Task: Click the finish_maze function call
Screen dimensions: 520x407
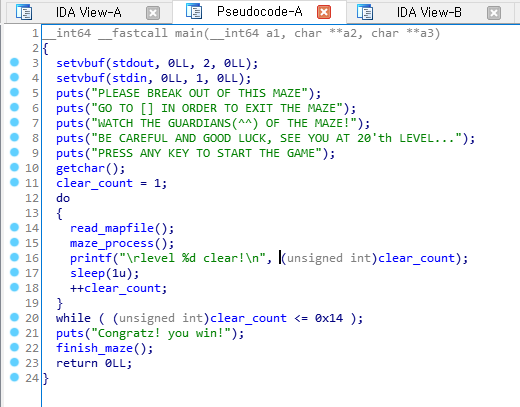Action: tap(94, 348)
